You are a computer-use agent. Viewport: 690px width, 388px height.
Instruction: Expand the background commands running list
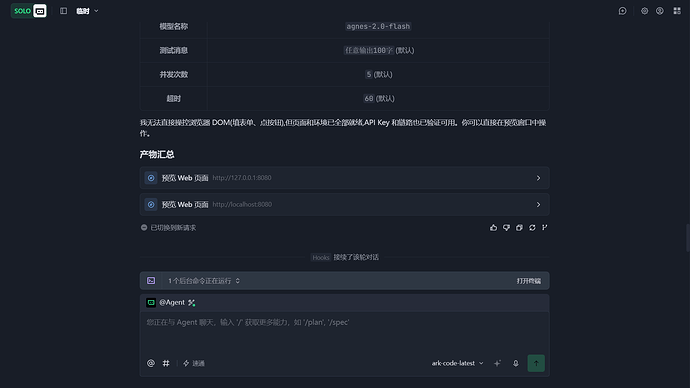click(x=204, y=281)
